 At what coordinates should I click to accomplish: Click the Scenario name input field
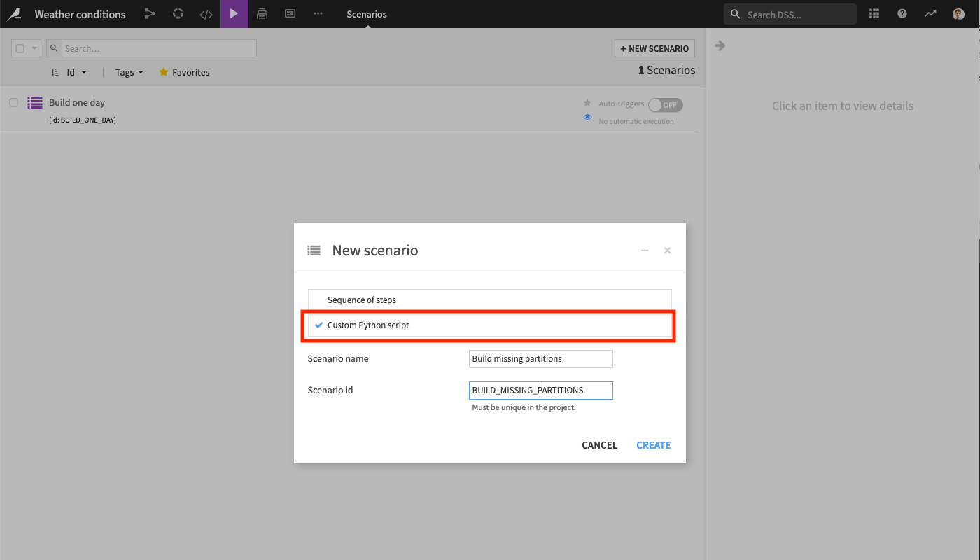pyautogui.click(x=540, y=359)
